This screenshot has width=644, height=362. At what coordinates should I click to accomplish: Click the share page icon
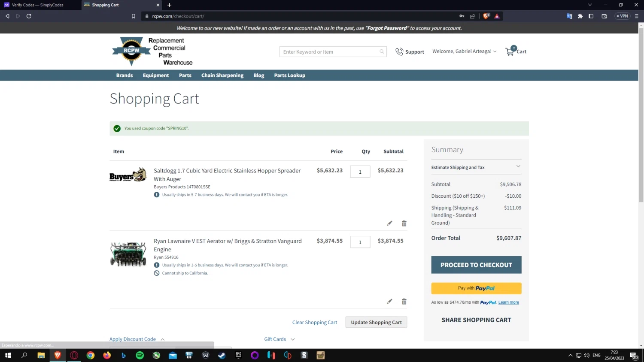tap(473, 16)
